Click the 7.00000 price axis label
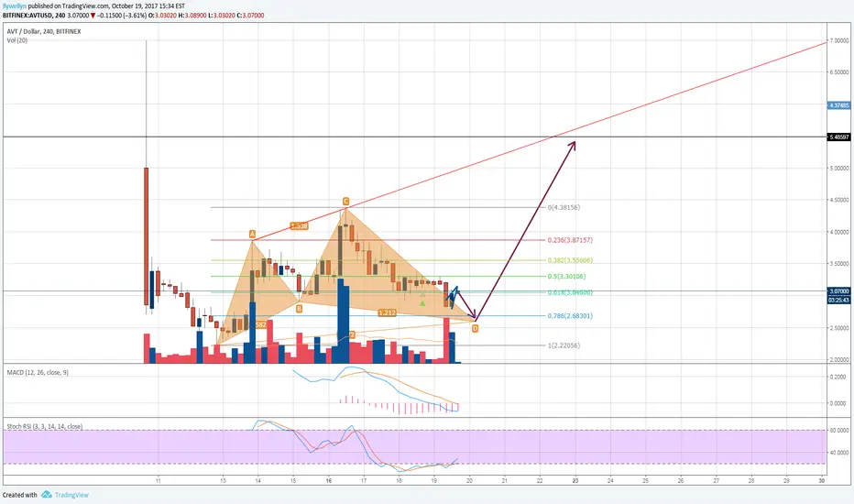The width and height of the screenshot is (854, 504). point(838,41)
